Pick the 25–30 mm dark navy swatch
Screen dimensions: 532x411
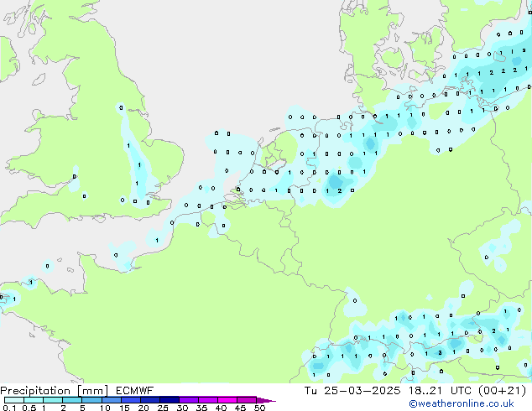coord(170,400)
